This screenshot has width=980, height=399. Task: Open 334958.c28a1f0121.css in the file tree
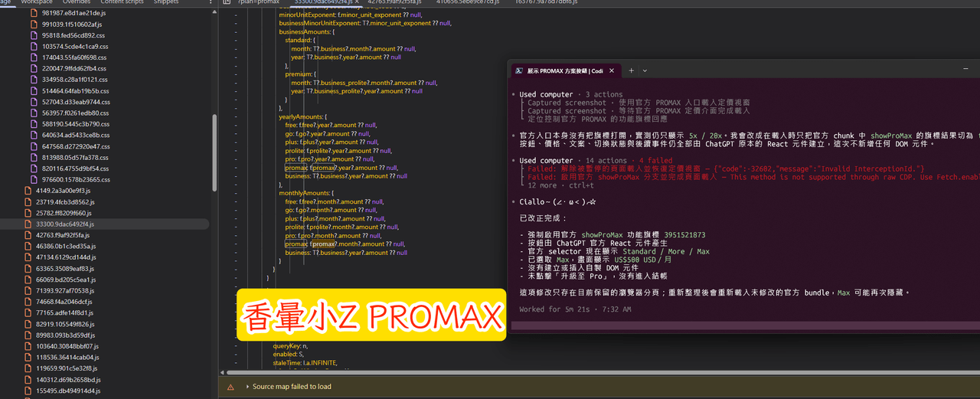pos(75,80)
